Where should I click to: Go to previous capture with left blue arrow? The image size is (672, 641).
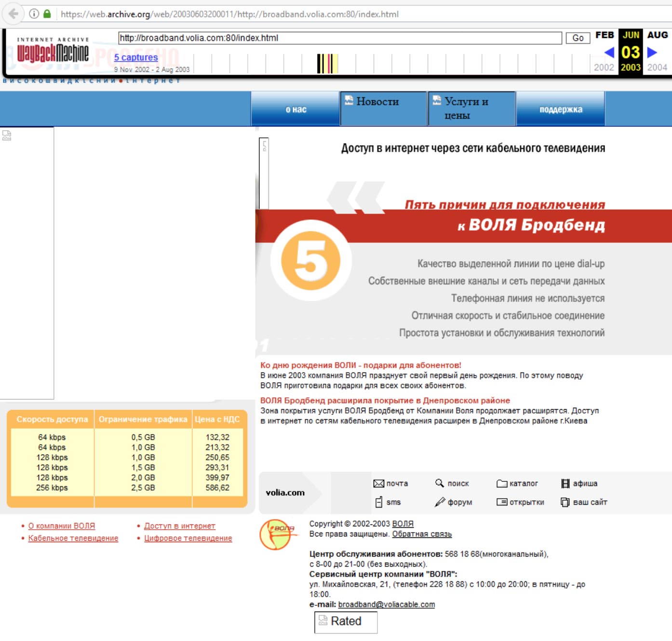(609, 52)
